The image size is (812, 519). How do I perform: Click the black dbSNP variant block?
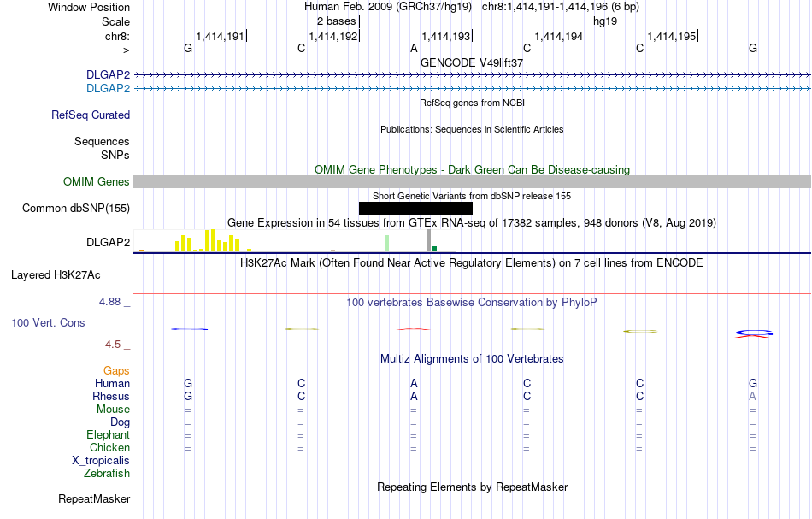click(x=415, y=209)
